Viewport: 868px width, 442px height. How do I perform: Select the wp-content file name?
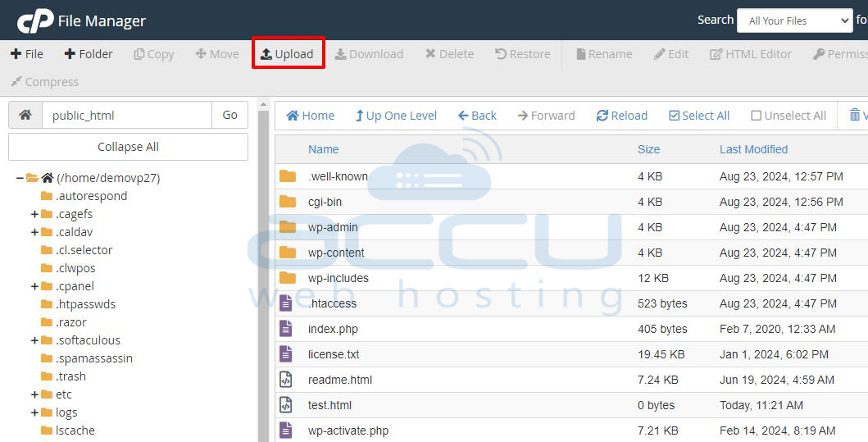(x=336, y=253)
